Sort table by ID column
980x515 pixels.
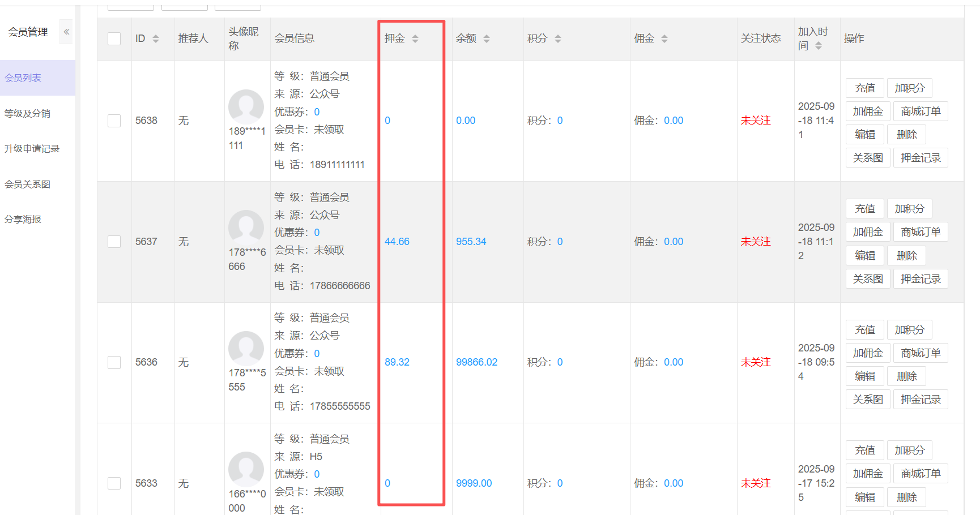click(x=156, y=38)
